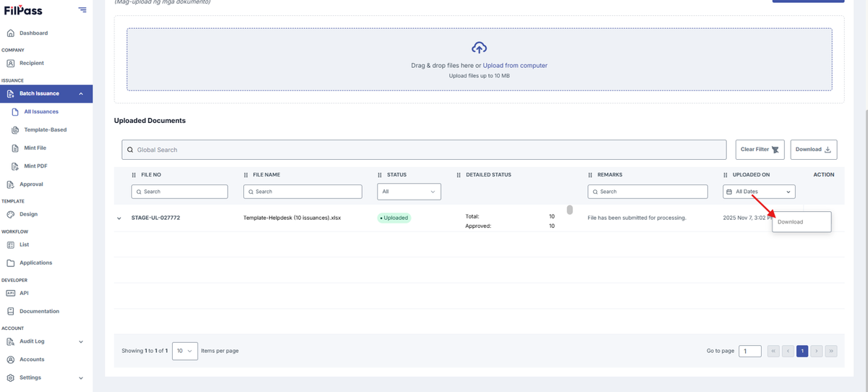
Task: Focus the File No search filter
Action: (x=179, y=192)
